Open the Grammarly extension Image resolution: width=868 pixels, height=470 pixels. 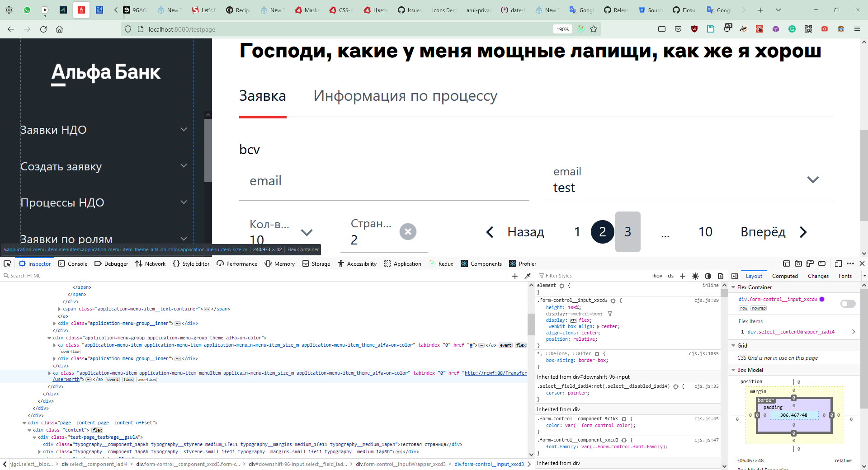792,29
